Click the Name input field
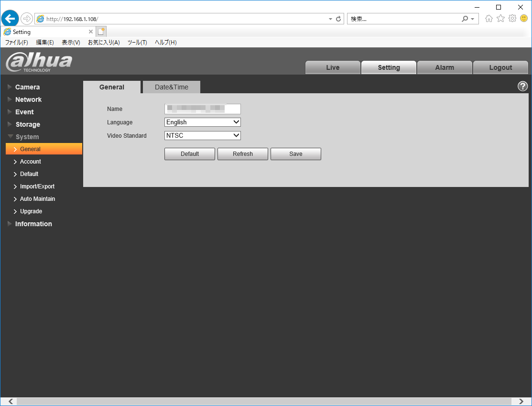Viewport: 532px width, 406px height. [x=203, y=109]
